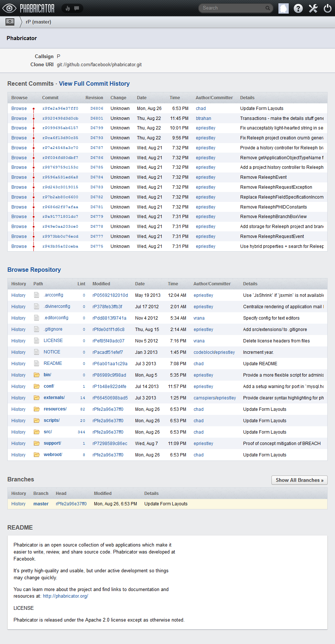Open revision D6806
The width and height of the screenshot is (335, 644).
pos(97,108)
